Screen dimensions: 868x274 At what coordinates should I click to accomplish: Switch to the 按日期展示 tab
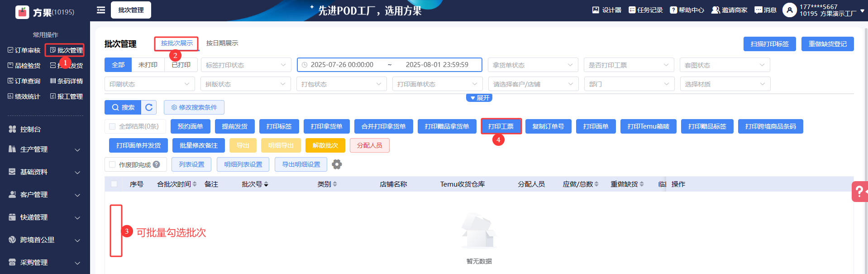[x=222, y=43]
